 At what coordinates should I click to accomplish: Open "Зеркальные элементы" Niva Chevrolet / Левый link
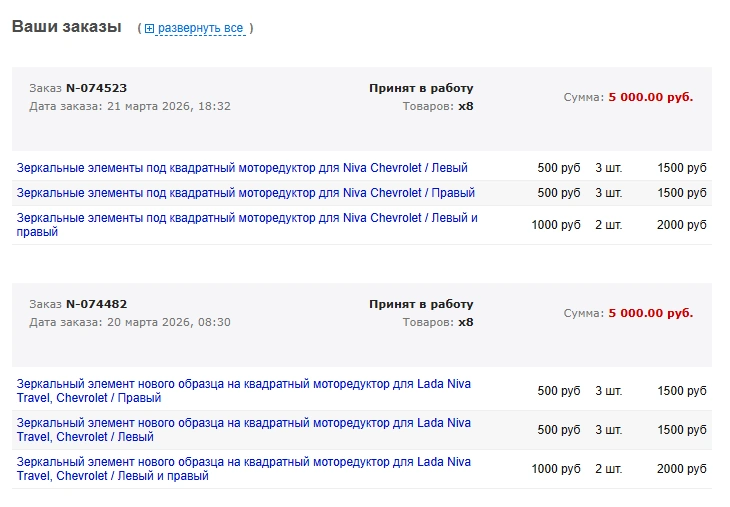[x=242, y=168]
